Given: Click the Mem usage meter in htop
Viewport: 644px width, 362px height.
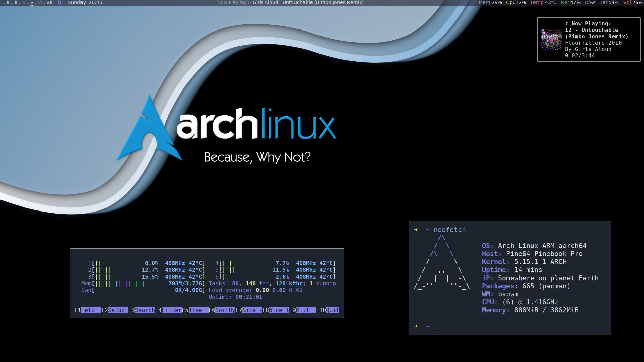Looking at the screenshot, I should tap(143, 283).
